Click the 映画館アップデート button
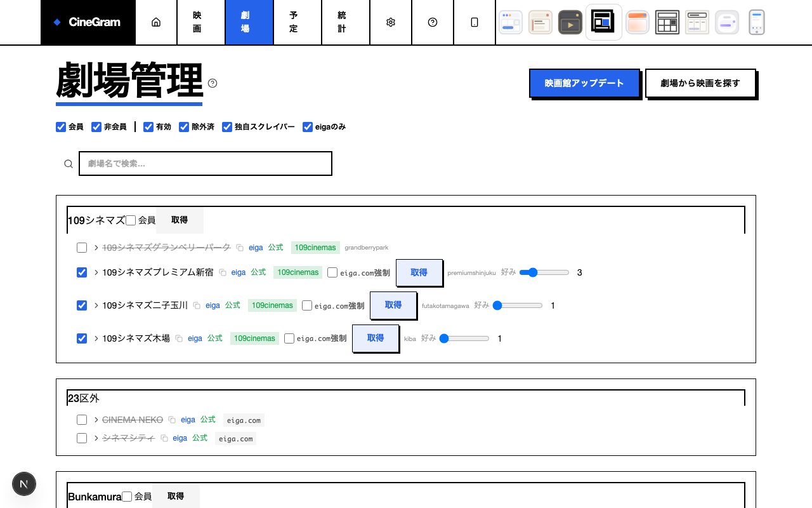Screen dimensions: 812x508 (x=584, y=83)
